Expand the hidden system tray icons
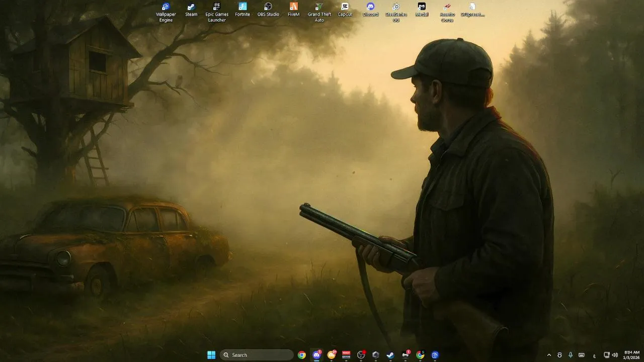 tap(549, 355)
